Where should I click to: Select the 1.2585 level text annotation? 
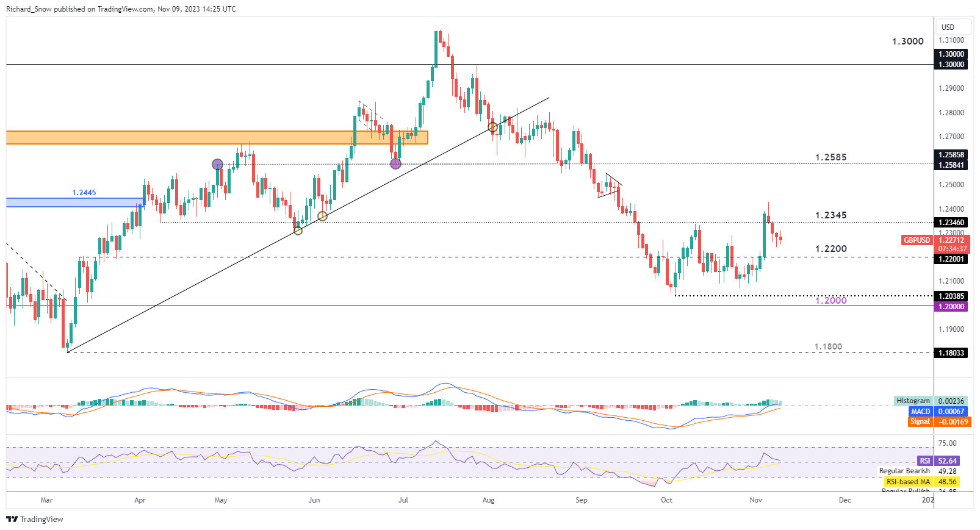tap(830, 157)
